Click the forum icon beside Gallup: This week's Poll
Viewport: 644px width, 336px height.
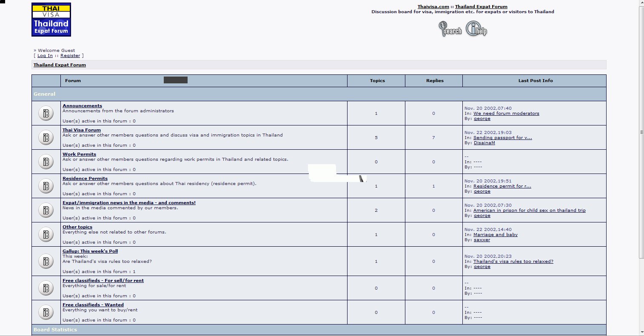(x=46, y=261)
